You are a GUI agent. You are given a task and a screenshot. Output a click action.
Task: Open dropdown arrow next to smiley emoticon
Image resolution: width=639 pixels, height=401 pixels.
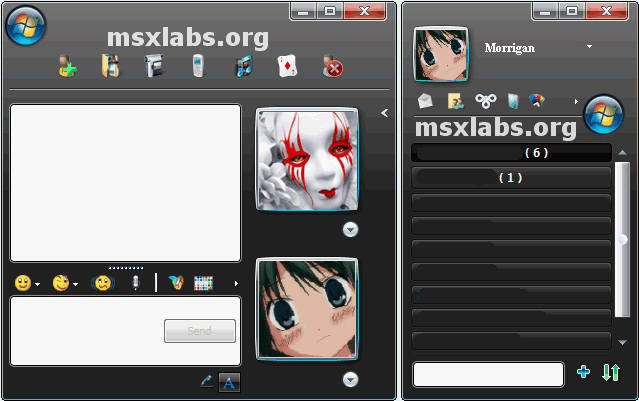37,284
